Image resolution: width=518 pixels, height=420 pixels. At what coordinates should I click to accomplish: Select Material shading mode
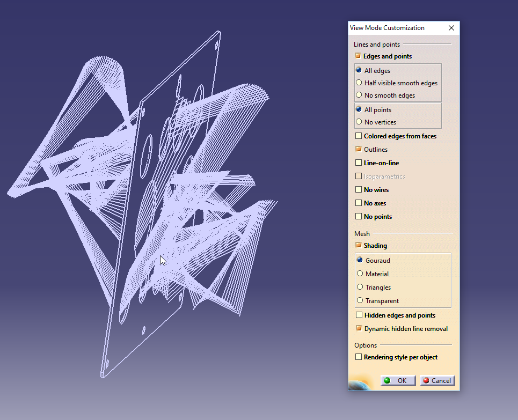point(360,274)
